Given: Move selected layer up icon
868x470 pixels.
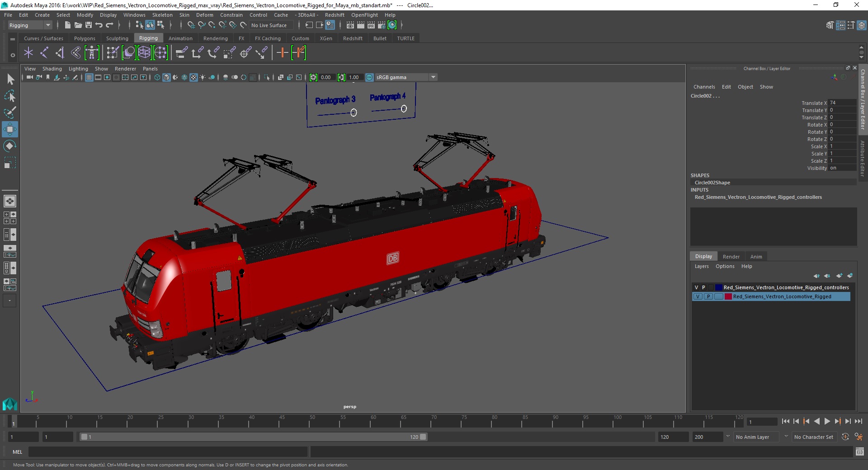Looking at the screenshot, I should pos(816,276).
